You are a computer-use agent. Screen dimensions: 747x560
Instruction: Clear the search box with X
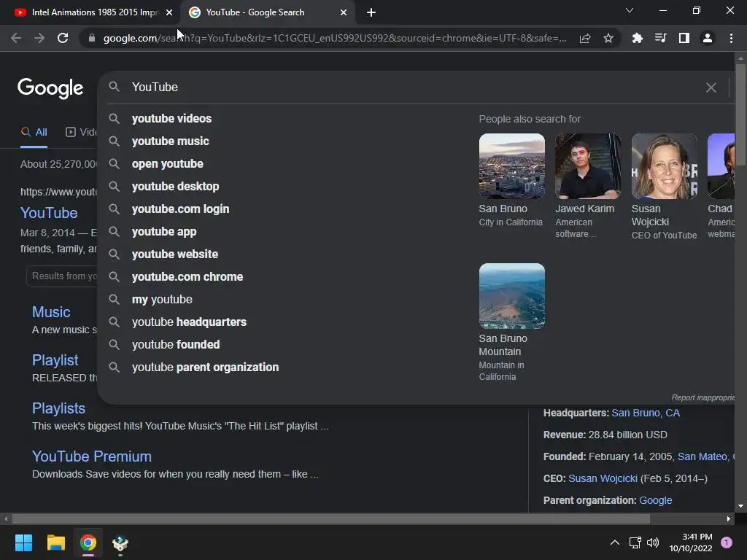(x=711, y=87)
